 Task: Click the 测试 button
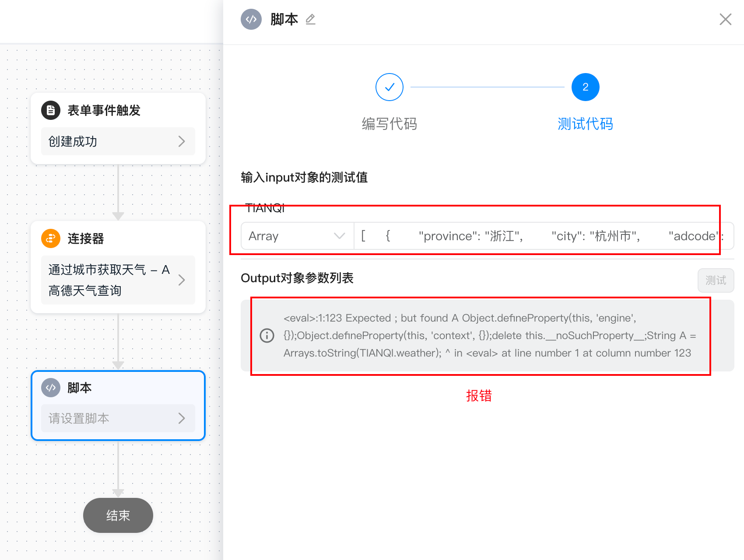click(x=716, y=280)
